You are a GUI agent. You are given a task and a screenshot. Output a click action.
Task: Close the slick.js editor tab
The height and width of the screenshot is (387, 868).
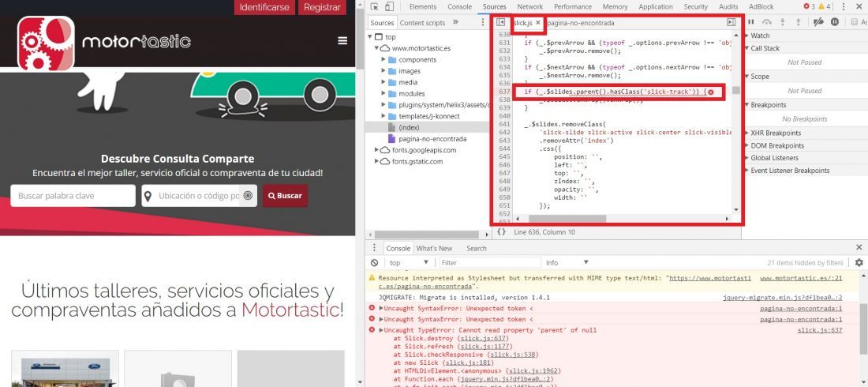click(x=537, y=23)
